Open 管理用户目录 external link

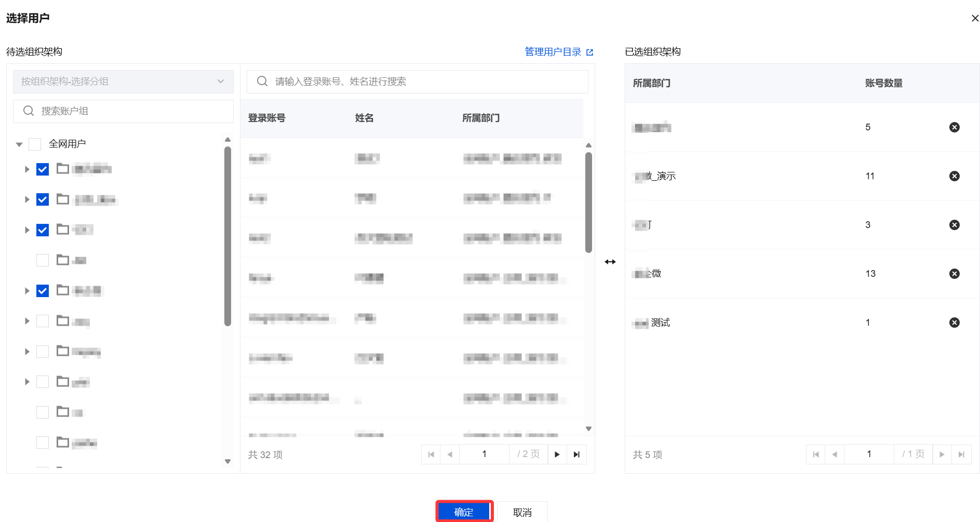(559, 52)
